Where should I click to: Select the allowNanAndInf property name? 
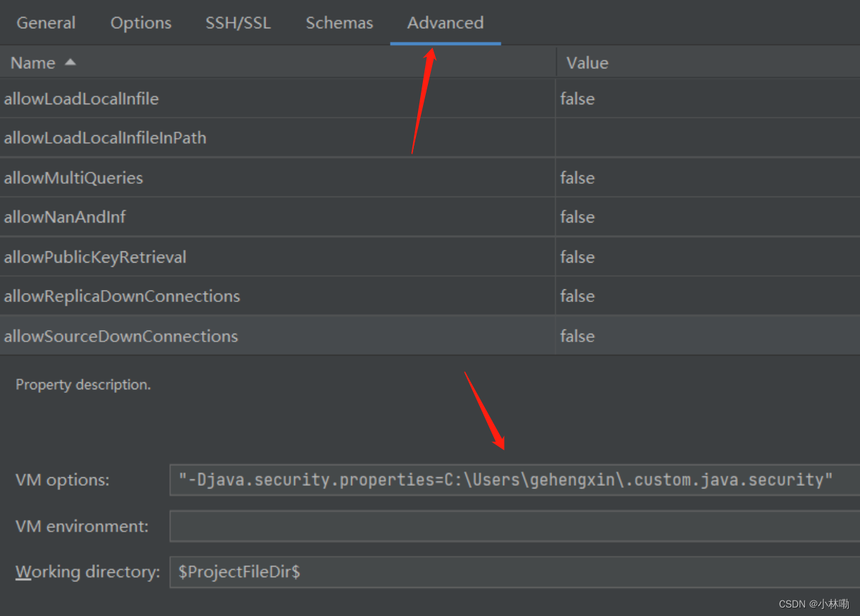click(65, 218)
